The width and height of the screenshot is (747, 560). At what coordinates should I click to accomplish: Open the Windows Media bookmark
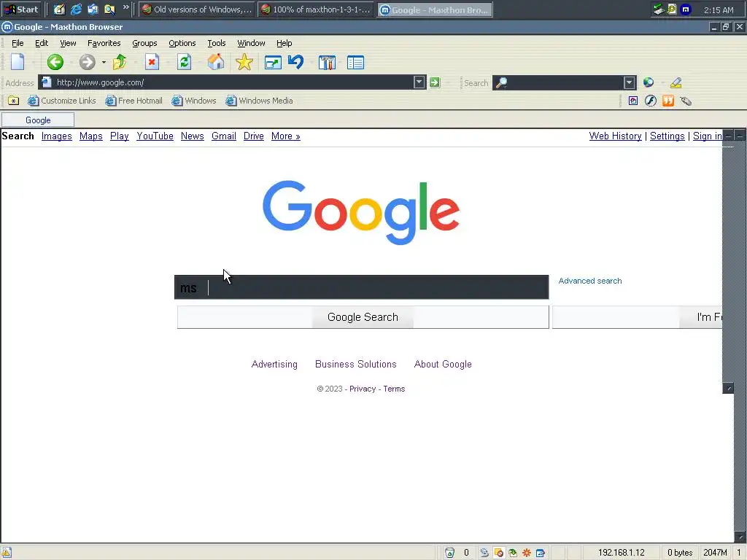(259, 101)
